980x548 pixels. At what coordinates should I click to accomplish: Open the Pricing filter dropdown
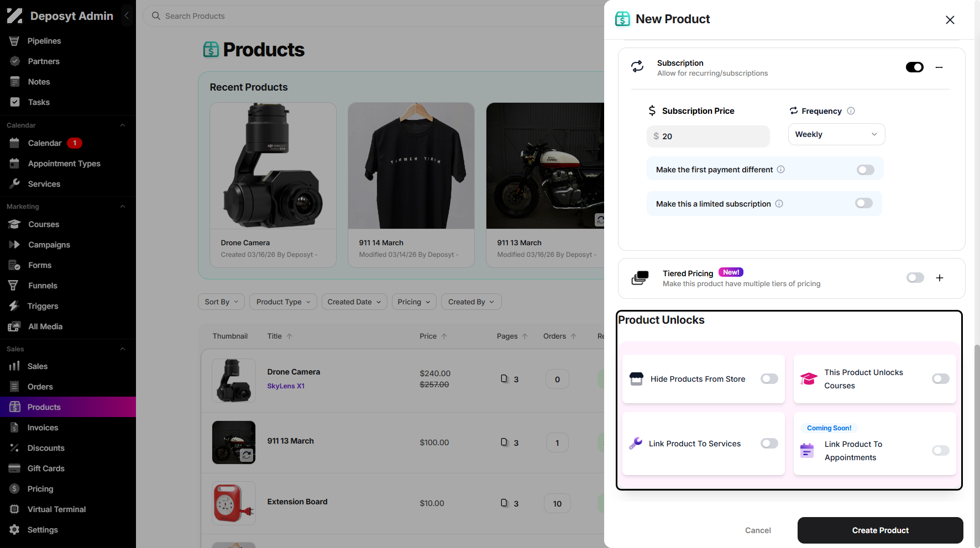[414, 302]
